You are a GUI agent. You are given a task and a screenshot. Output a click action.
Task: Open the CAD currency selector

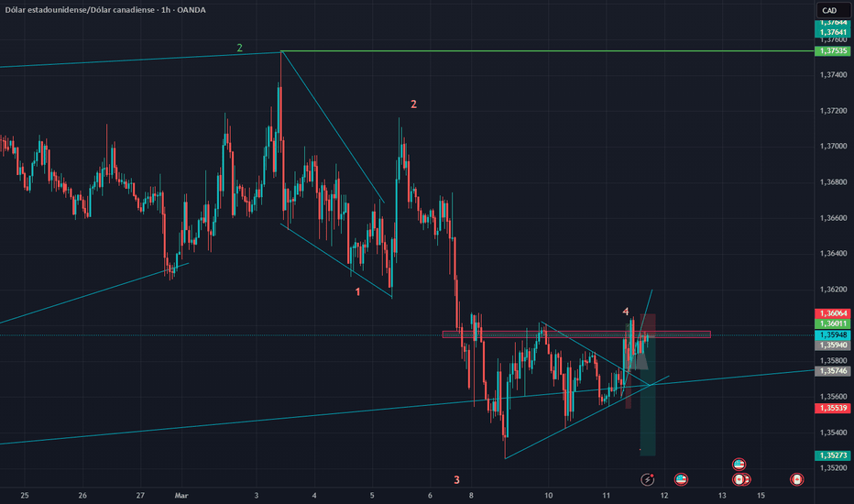tap(833, 10)
